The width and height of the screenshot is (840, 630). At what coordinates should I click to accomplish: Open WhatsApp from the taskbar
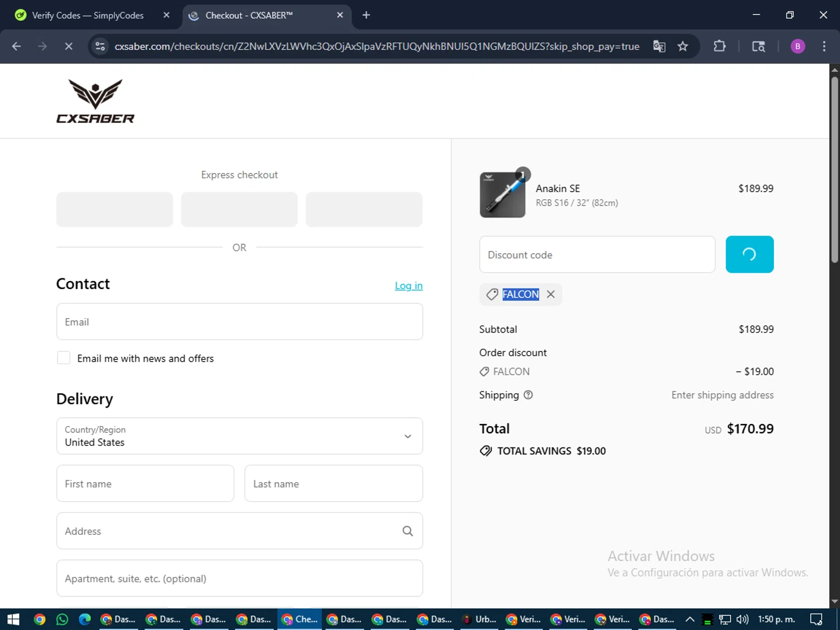pos(62,619)
